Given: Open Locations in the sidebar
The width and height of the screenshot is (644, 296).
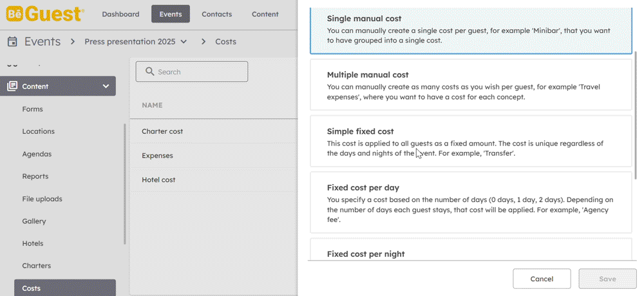Looking at the screenshot, I should (38, 131).
